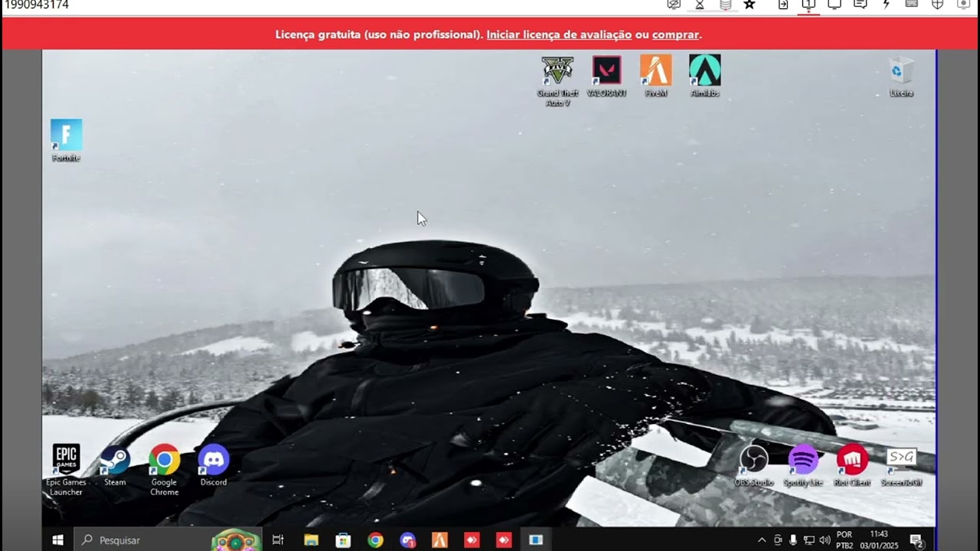Open Chrome from the taskbar
This screenshot has width=980, height=551.
tap(375, 540)
